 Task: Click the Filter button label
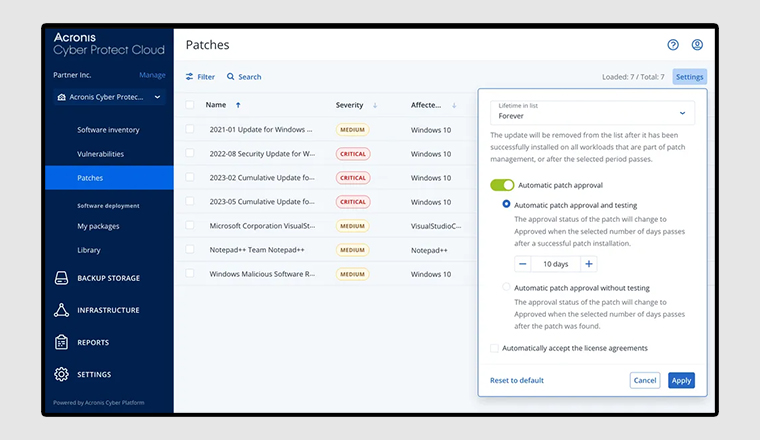206,77
